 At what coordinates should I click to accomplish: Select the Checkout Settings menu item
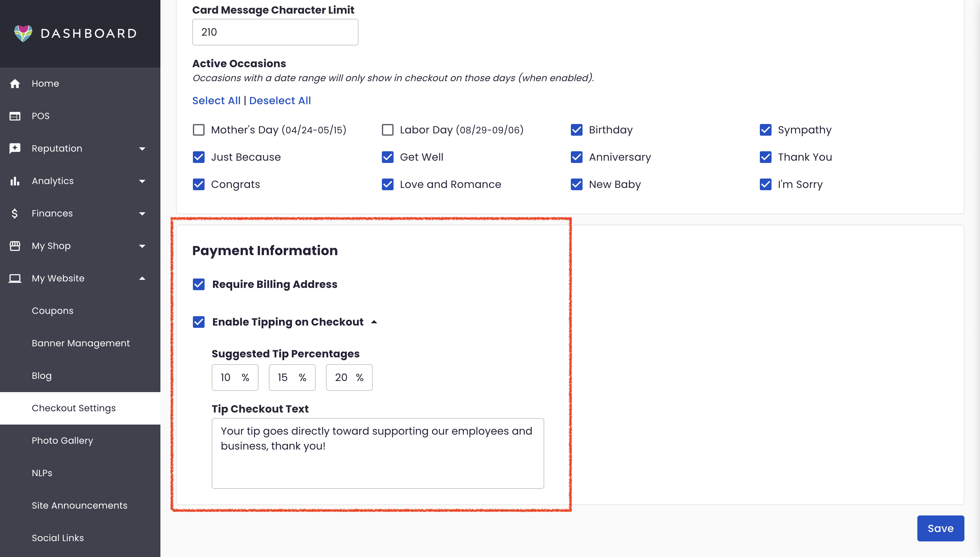tap(80, 408)
